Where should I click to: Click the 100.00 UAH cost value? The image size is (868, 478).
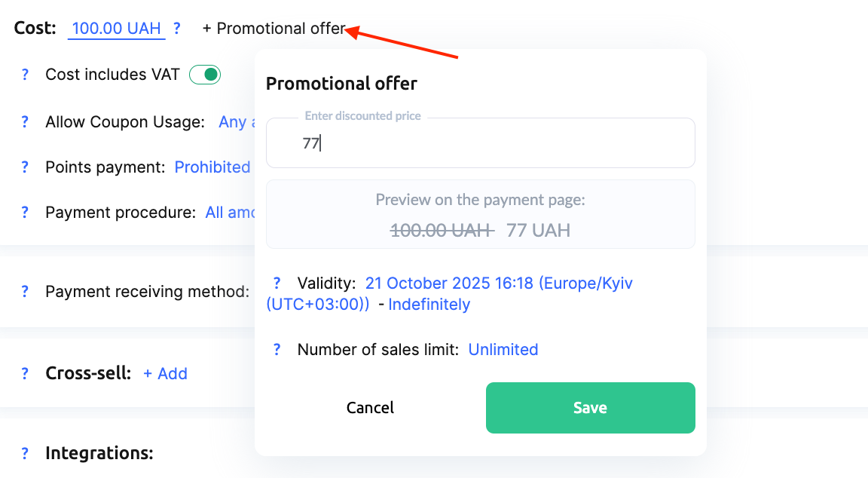(116, 29)
